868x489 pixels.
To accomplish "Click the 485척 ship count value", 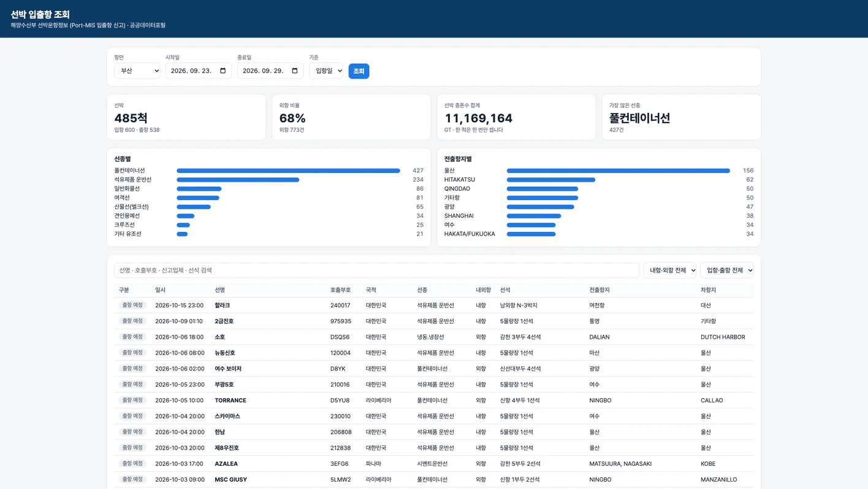I will coord(131,118).
